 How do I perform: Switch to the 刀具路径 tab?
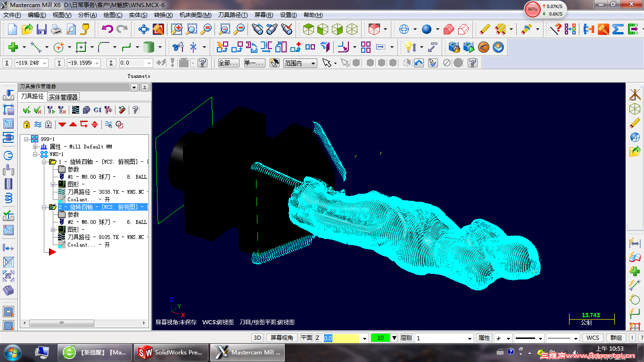point(33,97)
